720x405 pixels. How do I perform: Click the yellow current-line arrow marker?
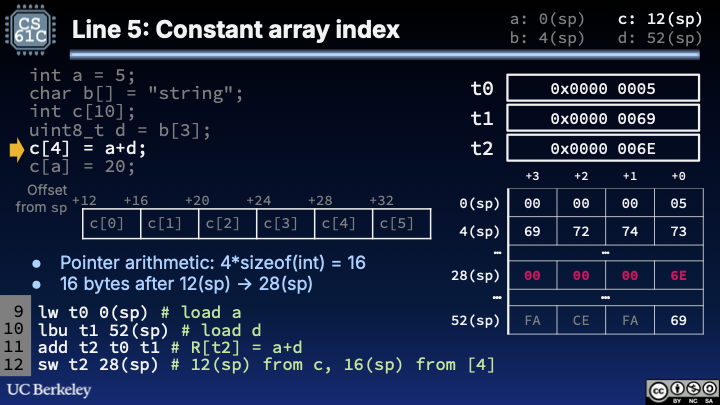point(16,150)
